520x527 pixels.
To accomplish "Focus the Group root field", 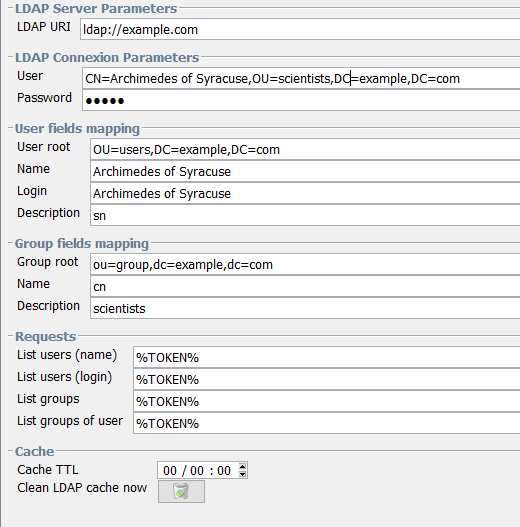I will (x=305, y=265).
